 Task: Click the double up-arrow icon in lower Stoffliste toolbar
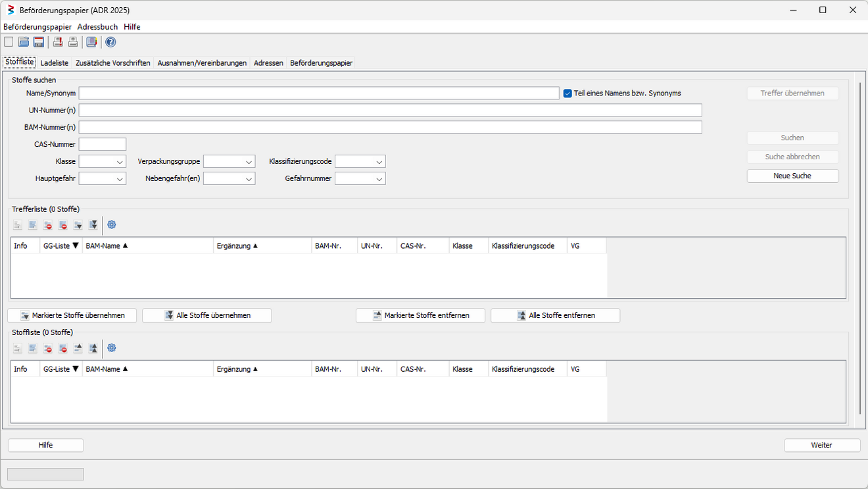pyautogui.click(x=93, y=348)
